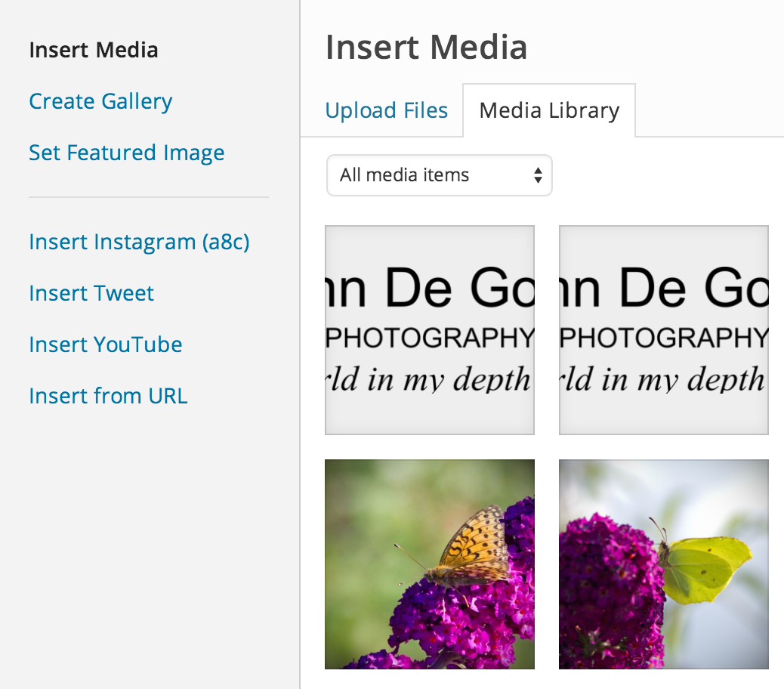
Task: Click PHOTOGRAPHY text in the first logo thumbnail
Action: pyautogui.click(x=430, y=338)
